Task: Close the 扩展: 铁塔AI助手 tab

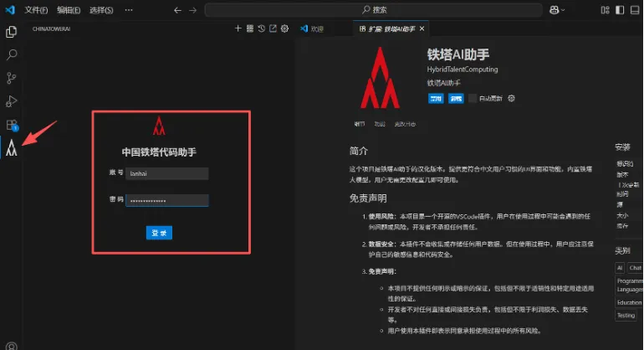Action: click(422, 28)
